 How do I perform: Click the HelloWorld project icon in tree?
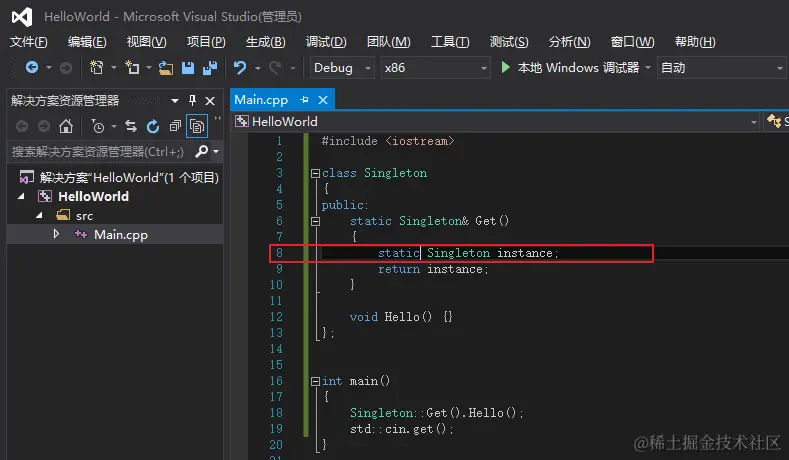click(x=45, y=196)
